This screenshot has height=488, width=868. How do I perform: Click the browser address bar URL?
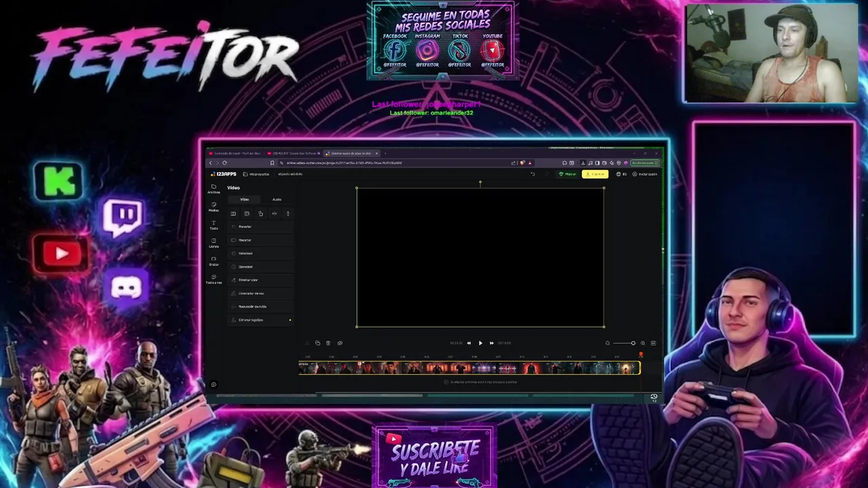coord(344,163)
